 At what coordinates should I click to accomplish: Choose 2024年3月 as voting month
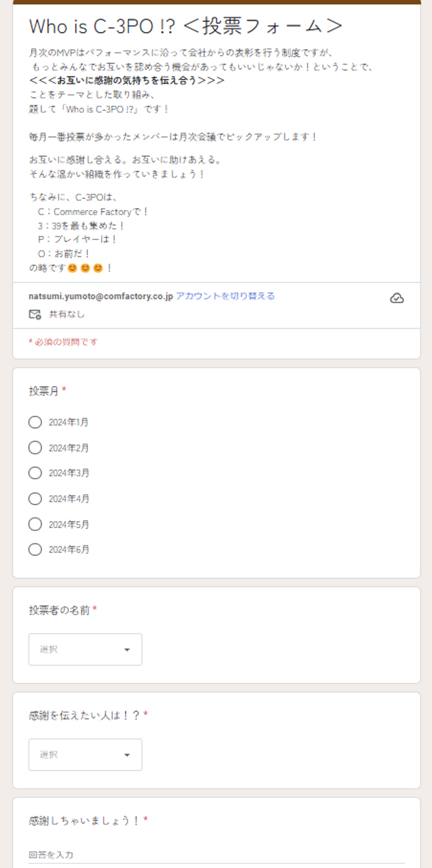(35, 473)
